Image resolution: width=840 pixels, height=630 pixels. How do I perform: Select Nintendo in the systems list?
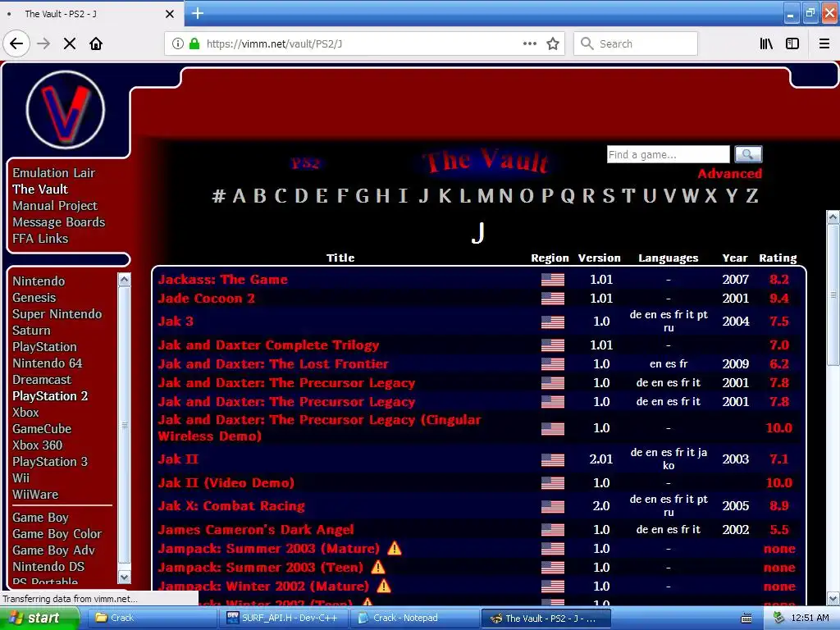coord(39,281)
